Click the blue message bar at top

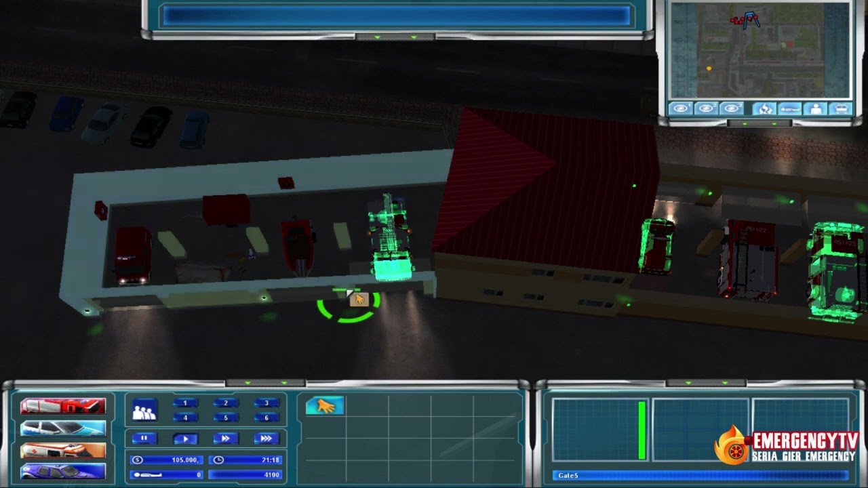[x=397, y=16]
